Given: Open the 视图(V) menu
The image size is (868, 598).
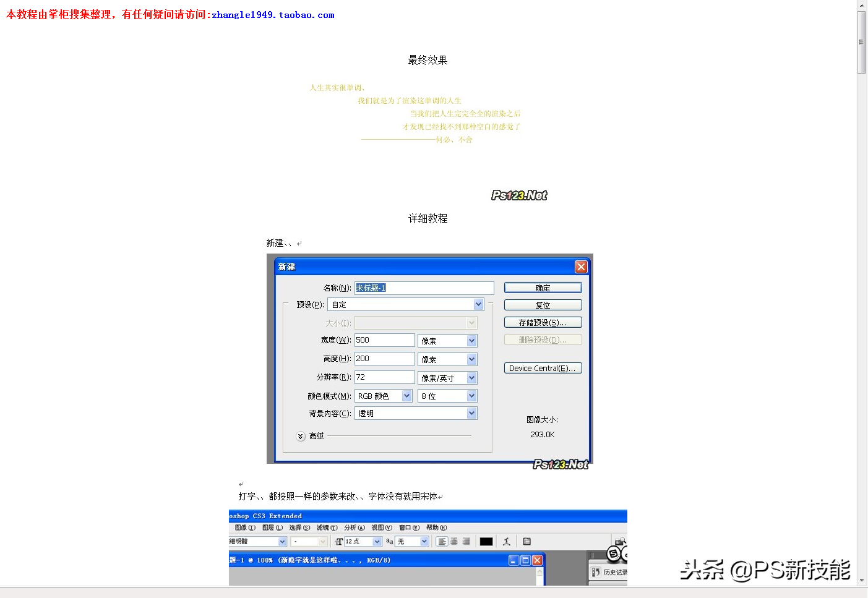Looking at the screenshot, I should (382, 528).
